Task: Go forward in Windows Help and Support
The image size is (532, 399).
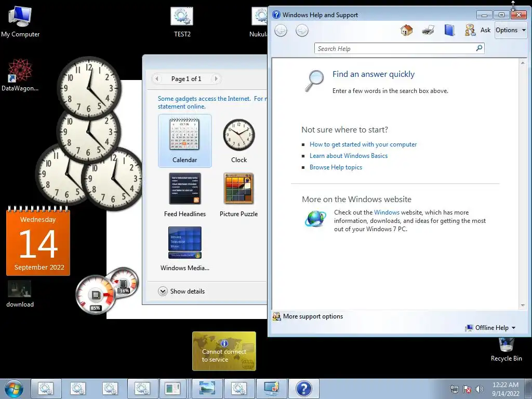Action: (x=302, y=31)
